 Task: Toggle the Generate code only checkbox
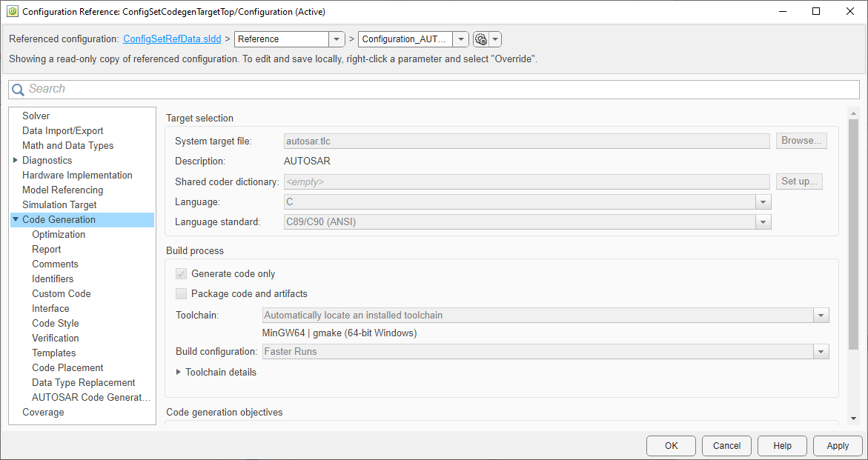click(182, 274)
